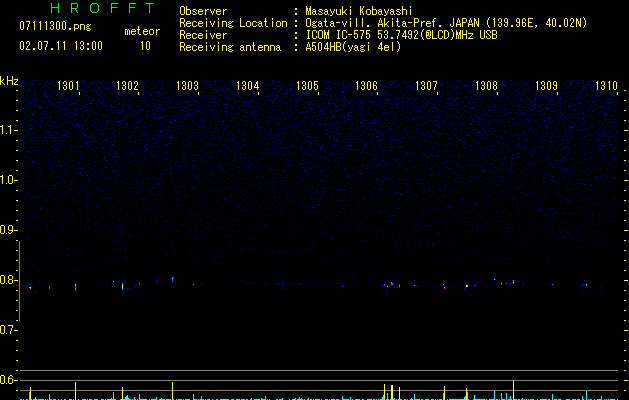Click the Receiving antenna field label
Screen dimensions: 629x400
(x=230, y=47)
